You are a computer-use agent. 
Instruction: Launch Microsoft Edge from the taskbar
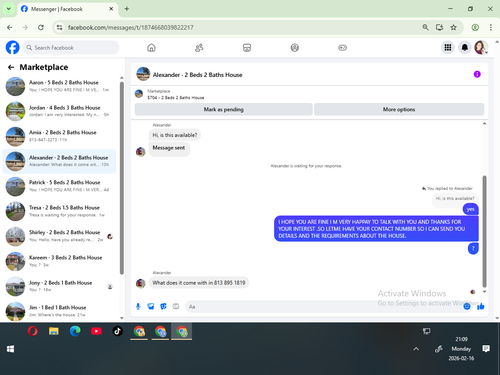75,331
